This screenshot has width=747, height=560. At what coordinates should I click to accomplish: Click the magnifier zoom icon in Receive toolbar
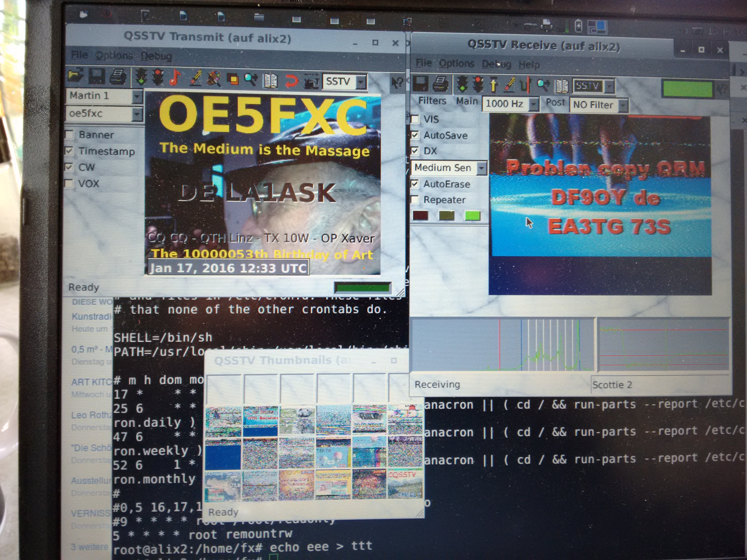543,85
